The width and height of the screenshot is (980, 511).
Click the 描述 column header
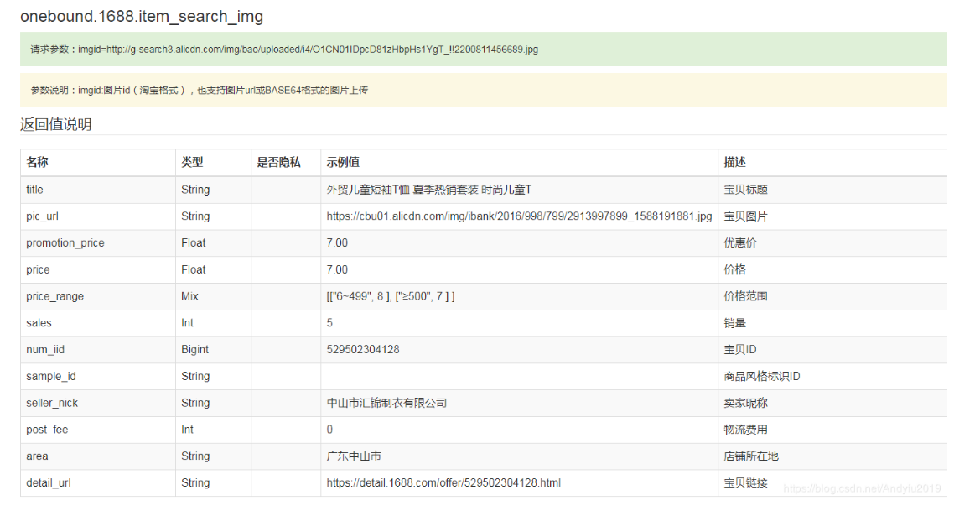(735, 162)
